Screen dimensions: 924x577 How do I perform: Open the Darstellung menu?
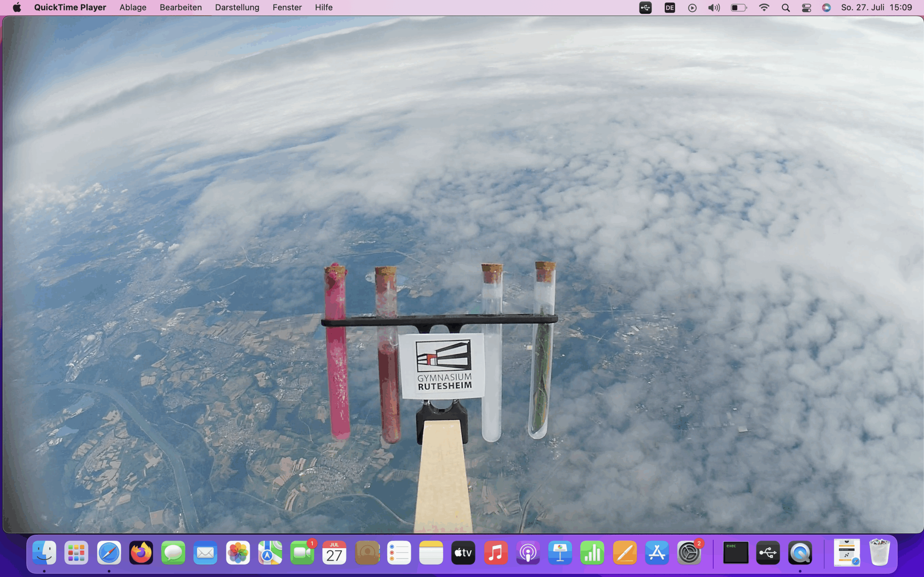(237, 7)
